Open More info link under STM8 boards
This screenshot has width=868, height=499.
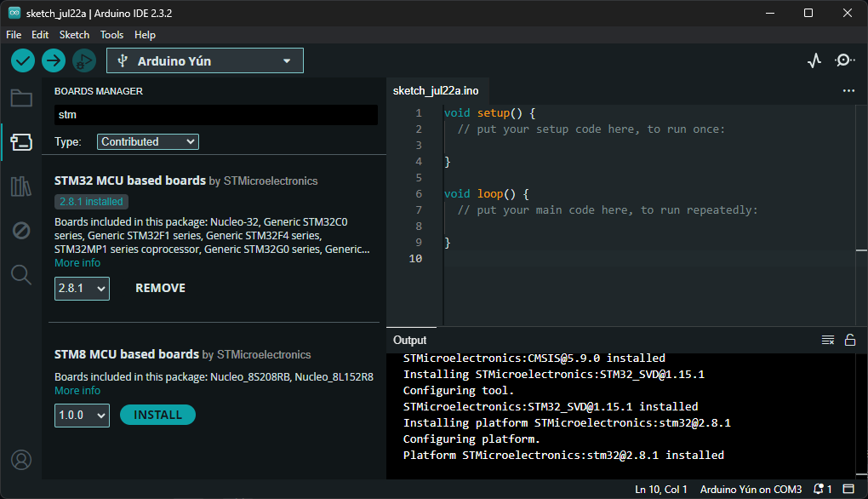click(x=77, y=391)
